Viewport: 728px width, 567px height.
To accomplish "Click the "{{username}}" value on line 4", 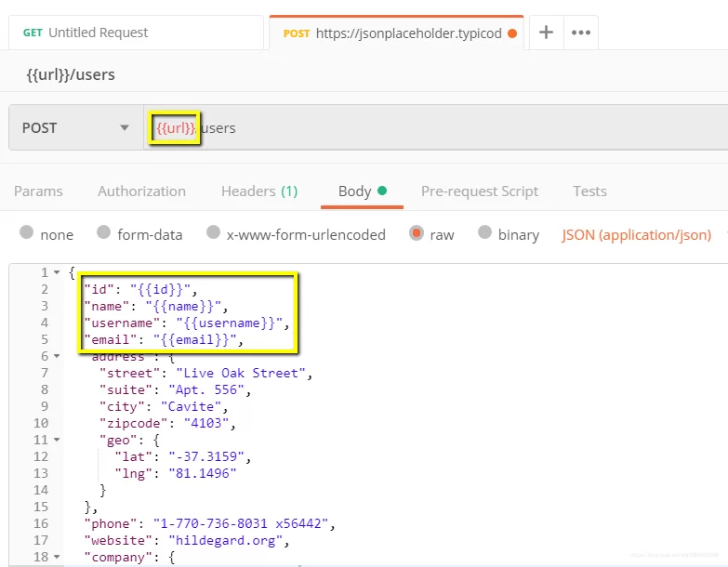I will tap(230, 323).
